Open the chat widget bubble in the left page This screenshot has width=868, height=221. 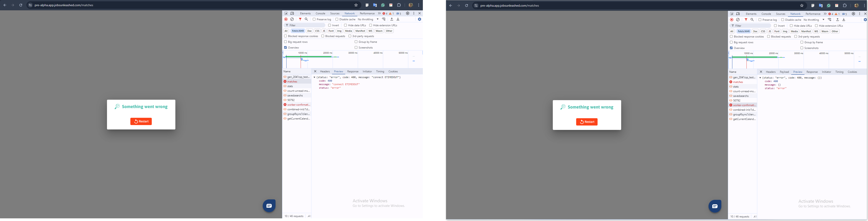[x=269, y=206]
